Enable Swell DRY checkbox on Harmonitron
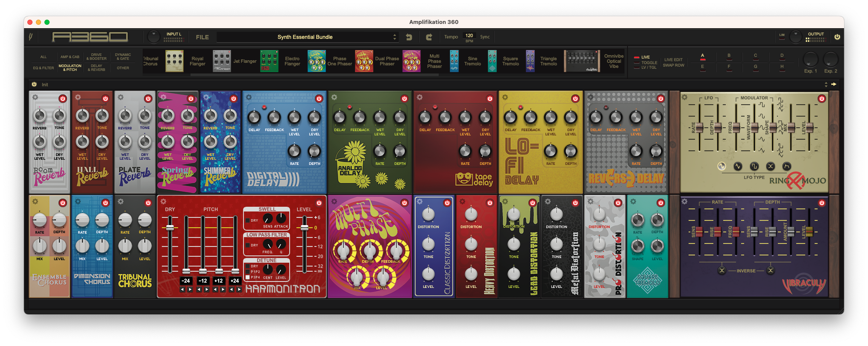The width and height of the screenshot is (868, 346). [x=248, y=220]
